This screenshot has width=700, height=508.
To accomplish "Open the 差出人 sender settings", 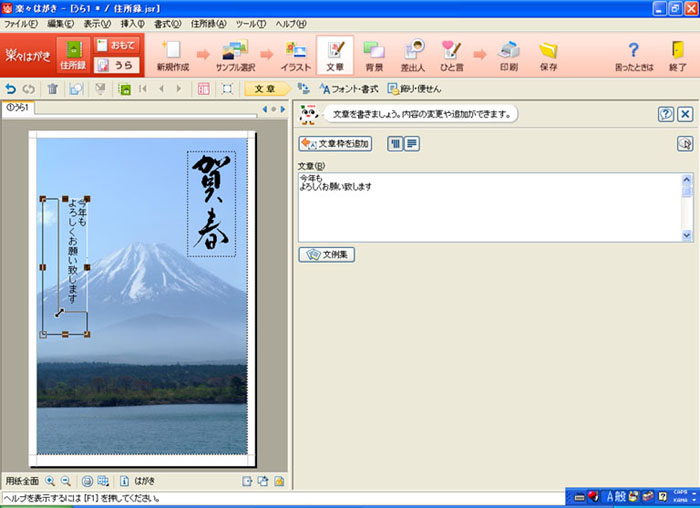I will (412, 54).
